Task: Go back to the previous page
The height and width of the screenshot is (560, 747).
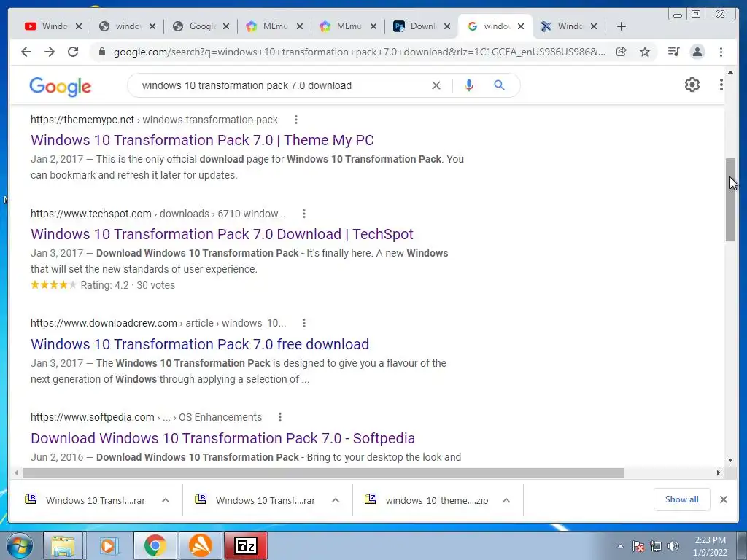Action: point(26,52)
